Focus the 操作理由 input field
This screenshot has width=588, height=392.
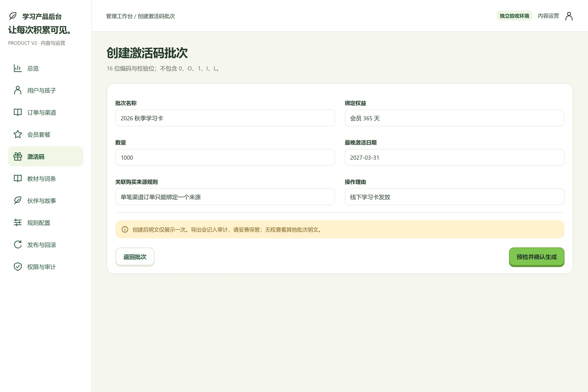pos(454,197)
